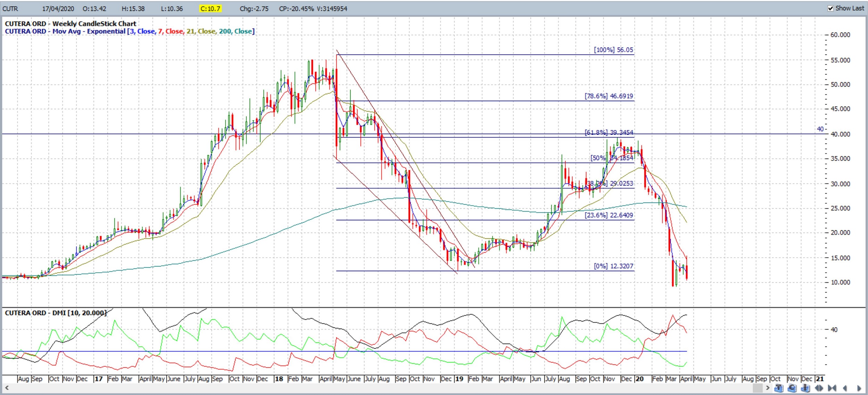This screenshot has width=868, height=395.
Task: Click the 40 horizontal line price marker
Action: point(820,129)
